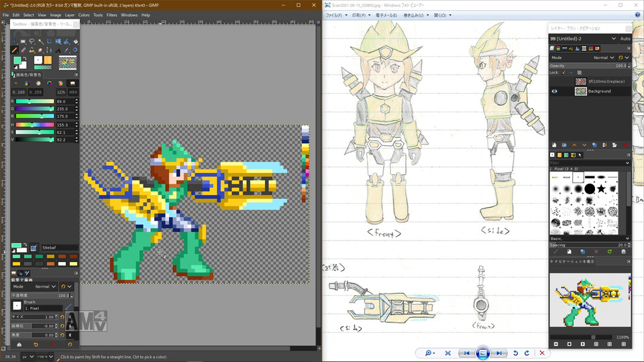The height and width of the screenshot is (362, 644).
Task: Choose the Zoom magnifier tool
Action: click(x=75, y=50)
